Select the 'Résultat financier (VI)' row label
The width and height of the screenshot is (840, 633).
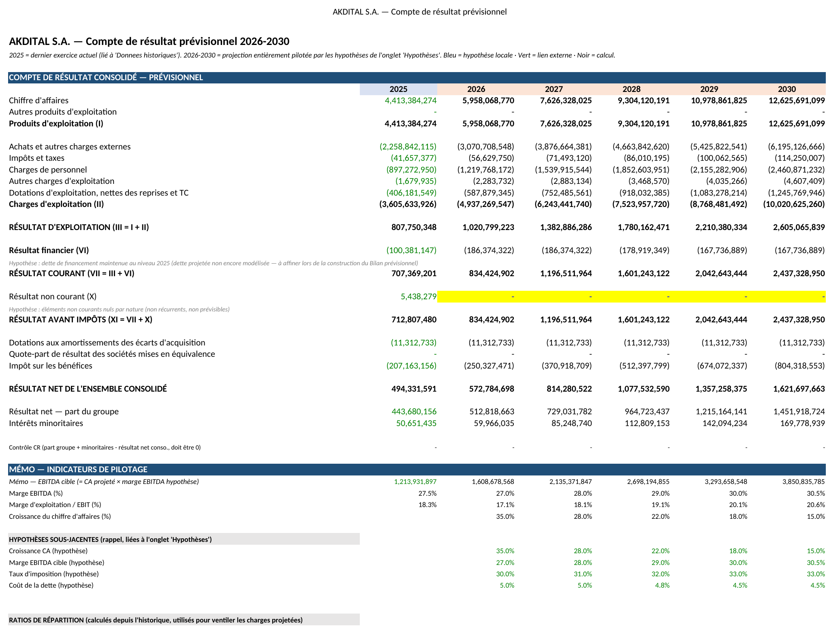pyautogui.click(x=49, y=250)
